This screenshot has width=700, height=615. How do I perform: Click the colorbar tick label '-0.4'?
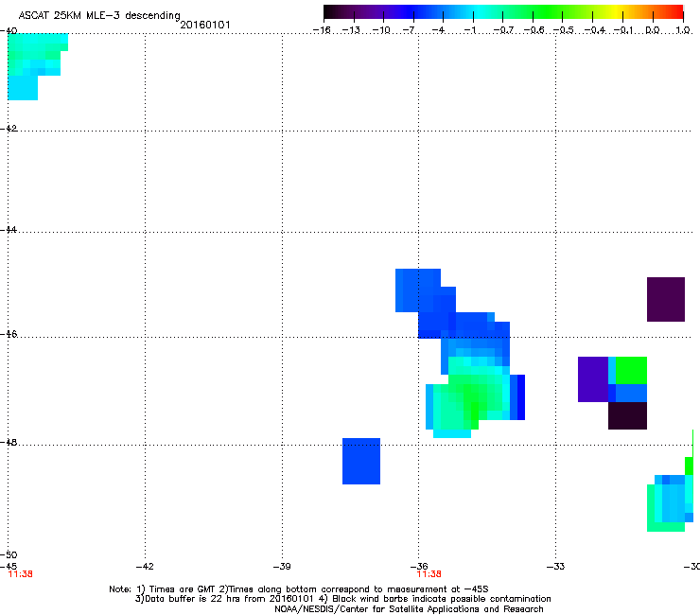595,30
